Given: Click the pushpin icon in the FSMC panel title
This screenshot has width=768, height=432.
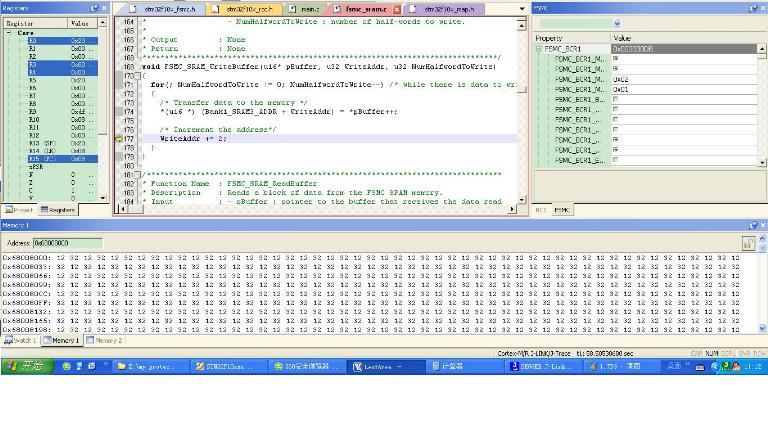Looking at the screenshot, I should [753, 8].
